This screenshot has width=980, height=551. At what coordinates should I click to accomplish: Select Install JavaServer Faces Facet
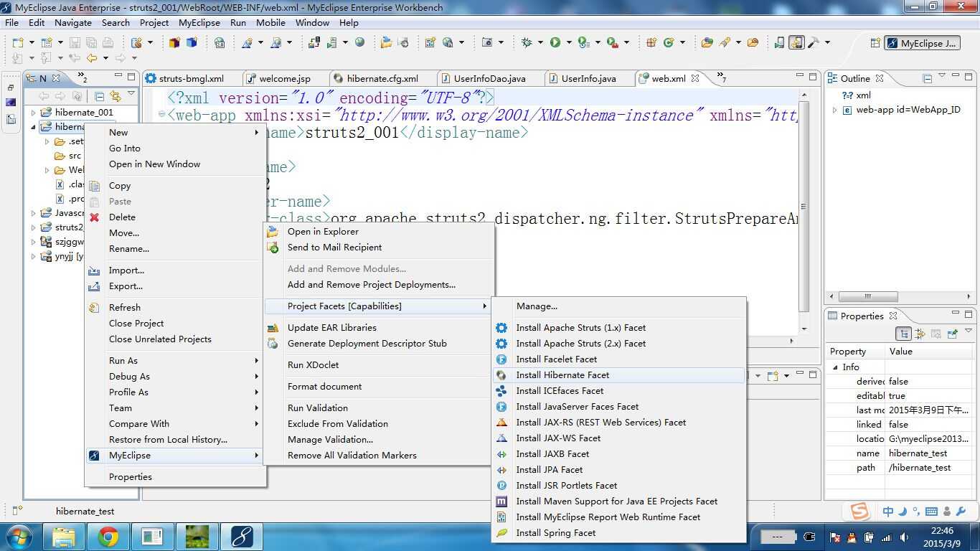coord(618,407)
